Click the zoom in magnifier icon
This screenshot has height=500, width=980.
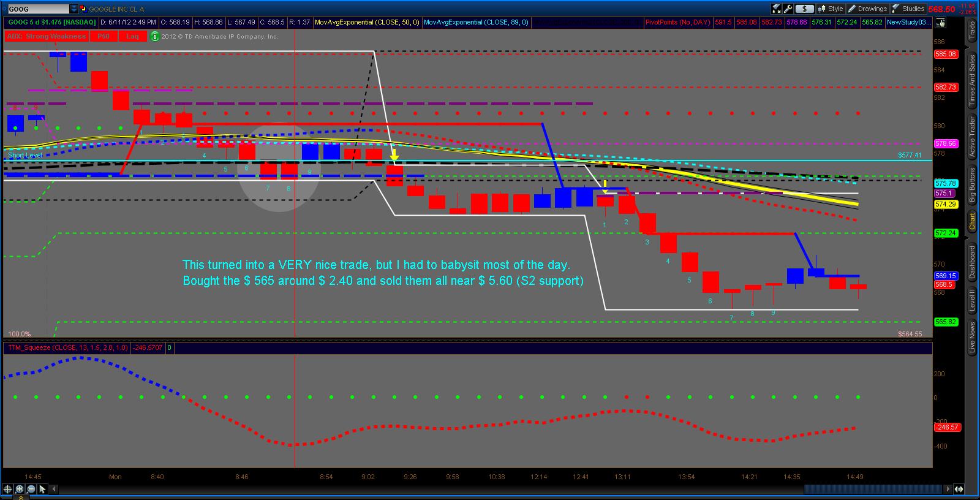[x=19, y=489]
